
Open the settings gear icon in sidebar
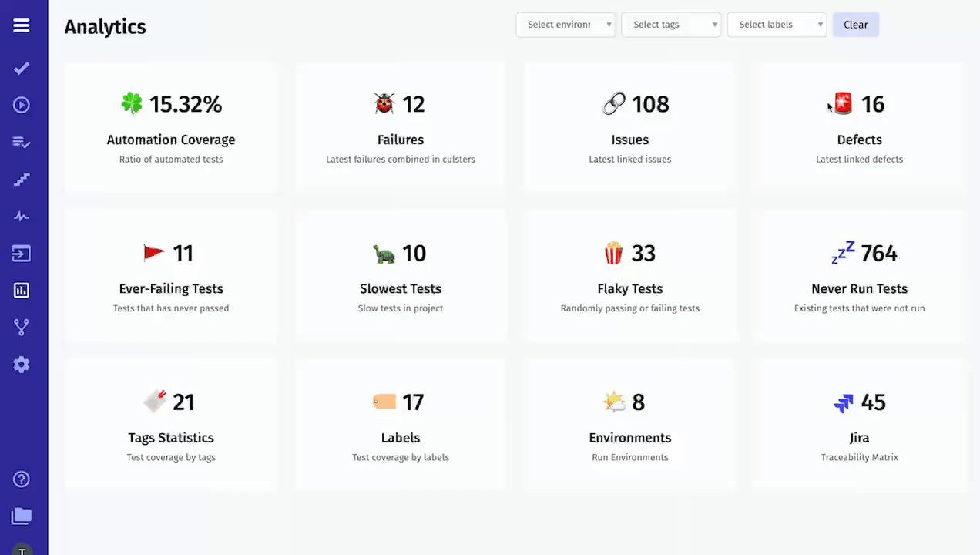[22, 365]
